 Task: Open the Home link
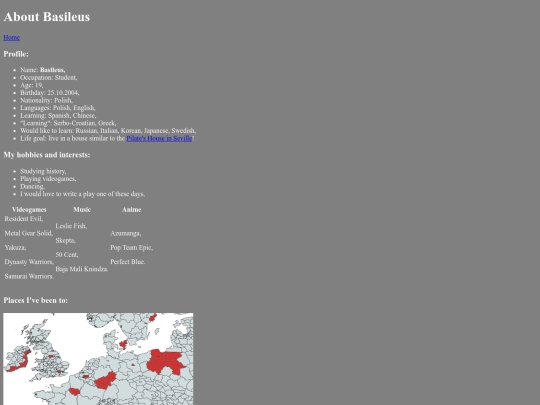point(12,38)
